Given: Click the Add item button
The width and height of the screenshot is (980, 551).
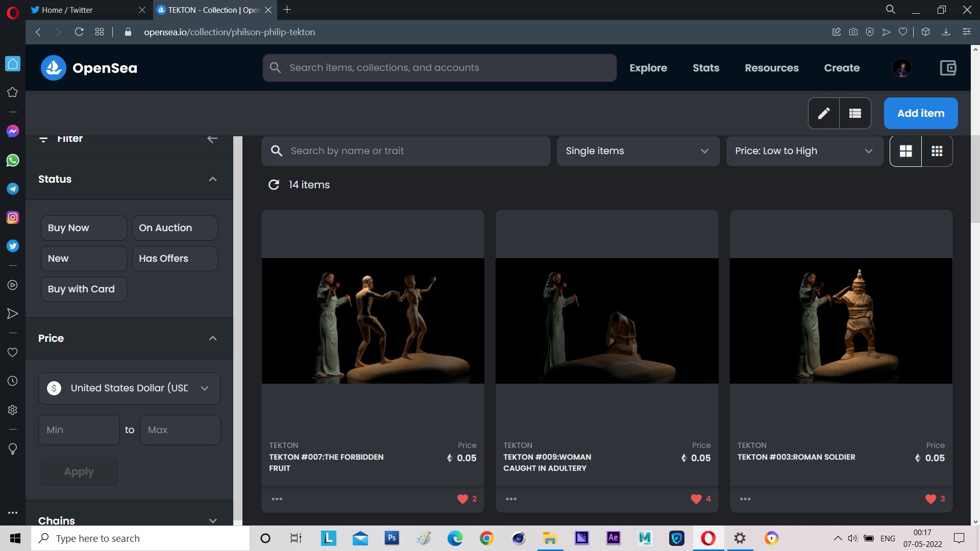Looking at the screenshot, I should click(920, 113).
